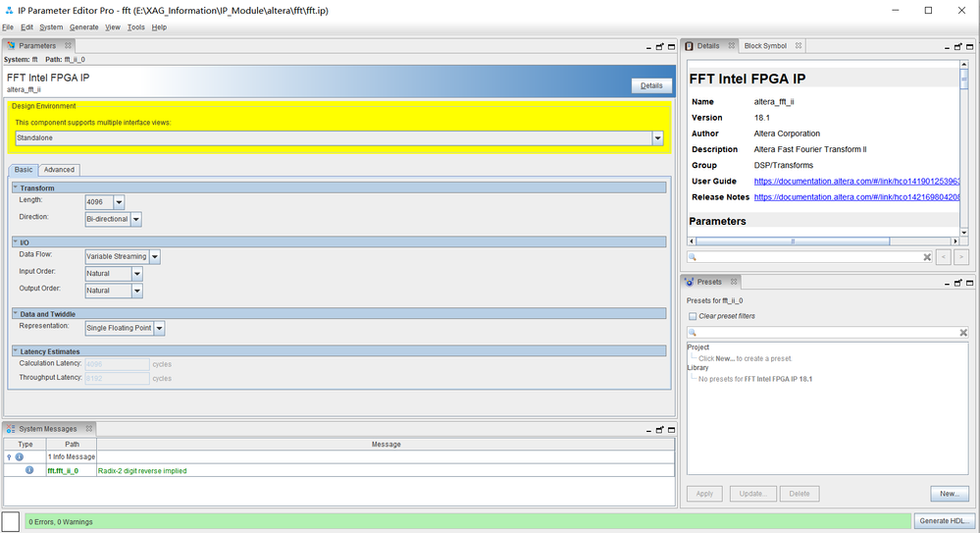Switch to the Block Symbol tab
Image resolution: width=980 pixels, height=533 pixels.
765,46
